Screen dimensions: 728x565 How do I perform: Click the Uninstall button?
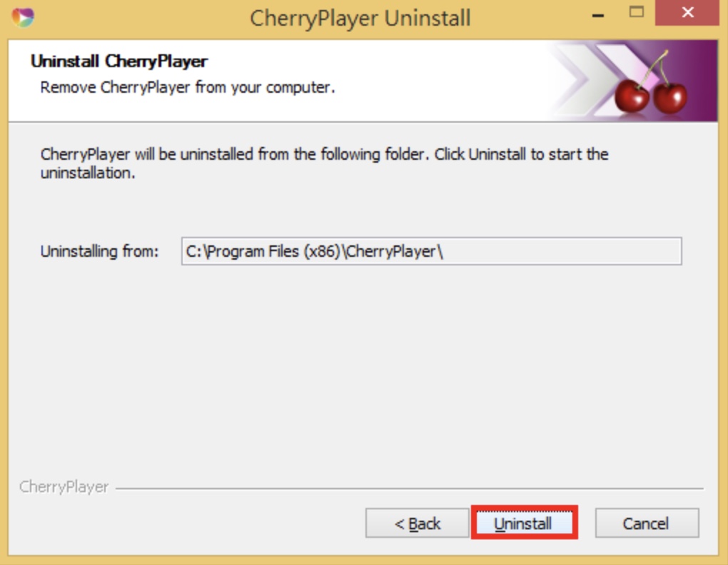pyautogui.click(x=524, y=523)
